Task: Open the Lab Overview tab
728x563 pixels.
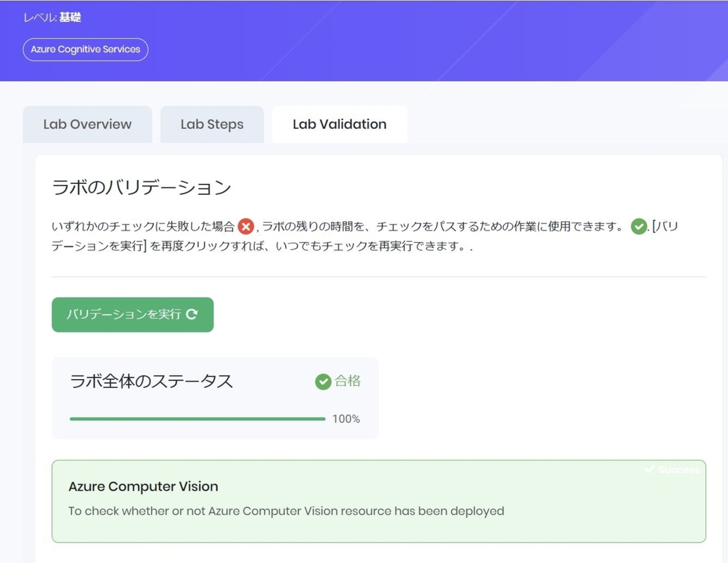Action: tap(87, 124)
